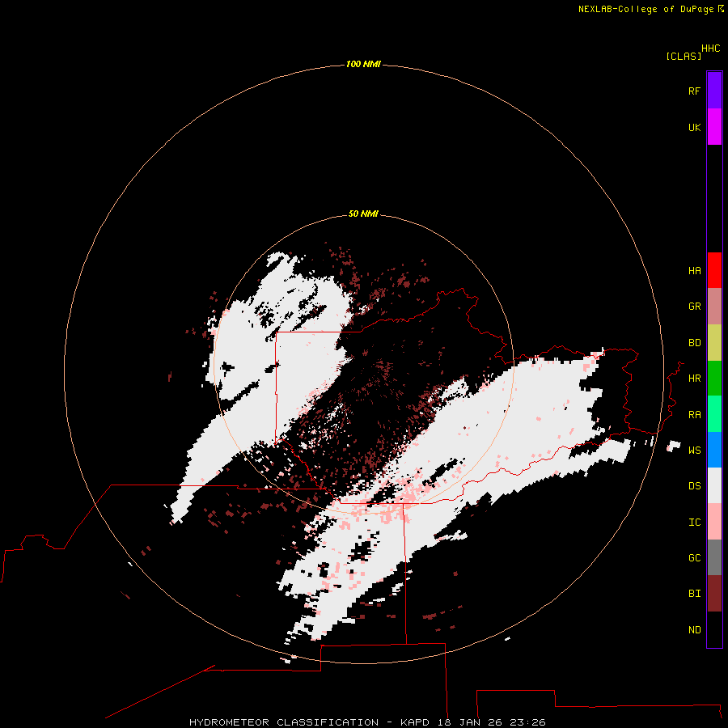This screenshot has width=728, height=728.
Task: Click the UK legend label
Action: (694, 128)
